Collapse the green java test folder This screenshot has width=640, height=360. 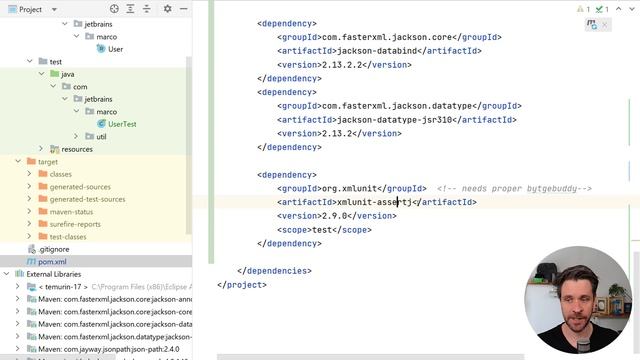click(x=42, y=74)
